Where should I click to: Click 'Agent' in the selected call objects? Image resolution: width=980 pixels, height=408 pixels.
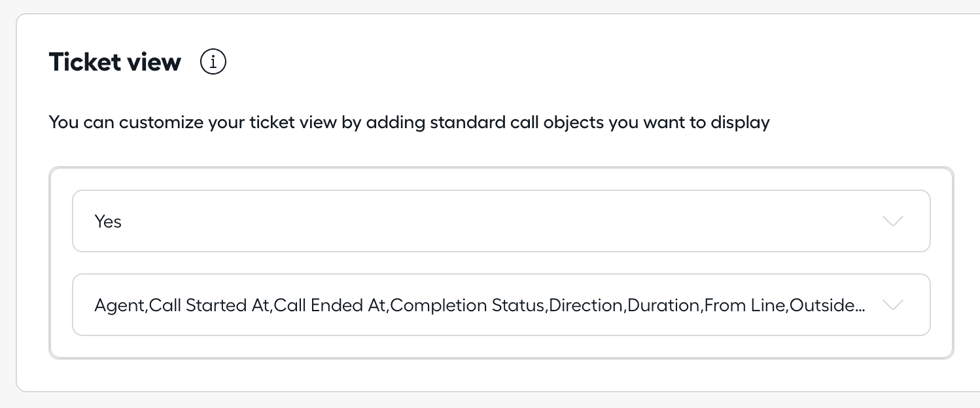pos(120,305)
